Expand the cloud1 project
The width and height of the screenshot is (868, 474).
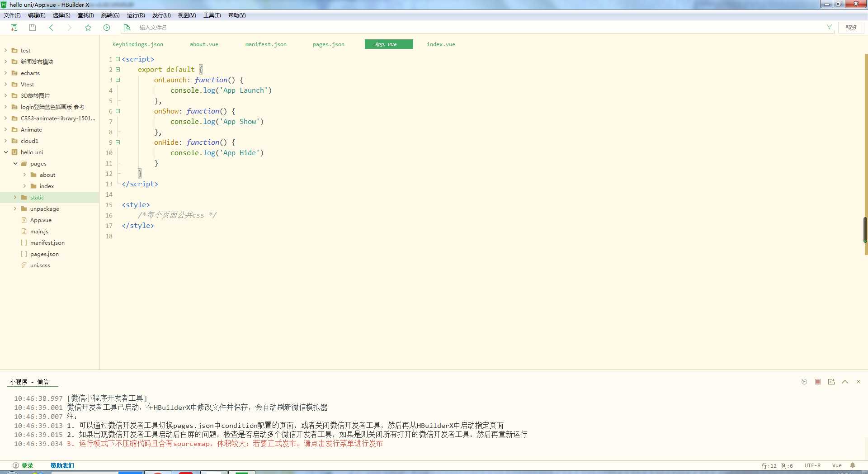click(x=5, y=141)
